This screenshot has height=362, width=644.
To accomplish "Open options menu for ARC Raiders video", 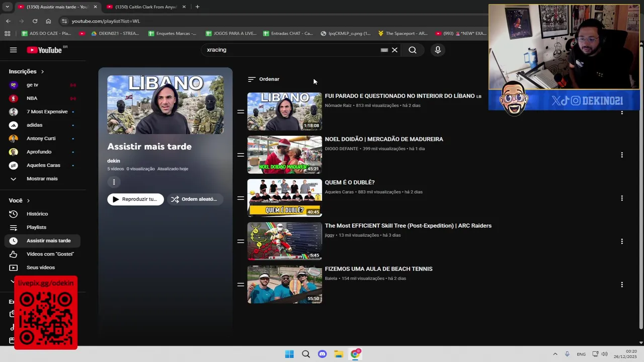I will pyautogui.click(x=622, y=241).
